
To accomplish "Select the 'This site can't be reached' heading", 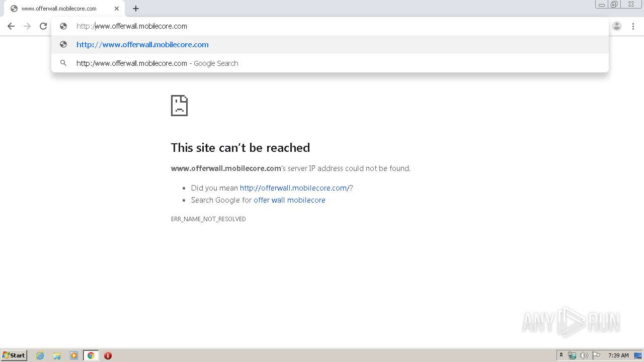I will (x=240, y=148).
